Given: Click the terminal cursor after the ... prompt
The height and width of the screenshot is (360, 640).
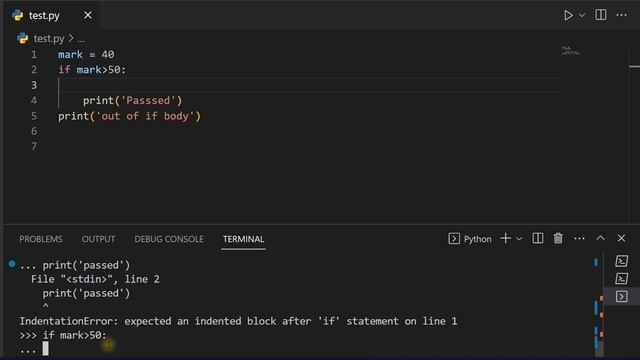Looking at the screenshot, I should [45, 349].
